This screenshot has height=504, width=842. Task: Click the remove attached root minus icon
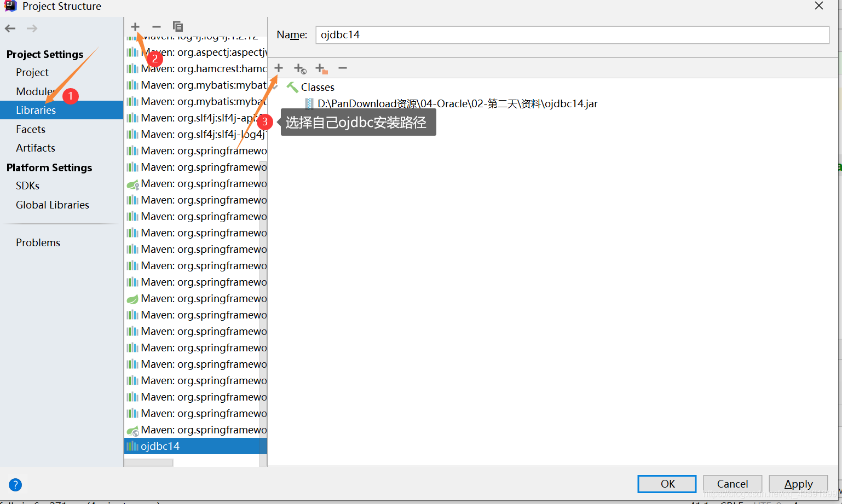pos(342,68)
